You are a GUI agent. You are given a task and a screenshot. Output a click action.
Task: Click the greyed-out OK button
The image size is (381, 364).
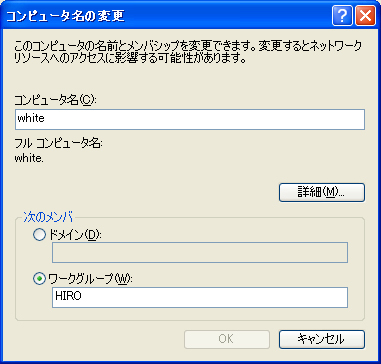(227, 339)
